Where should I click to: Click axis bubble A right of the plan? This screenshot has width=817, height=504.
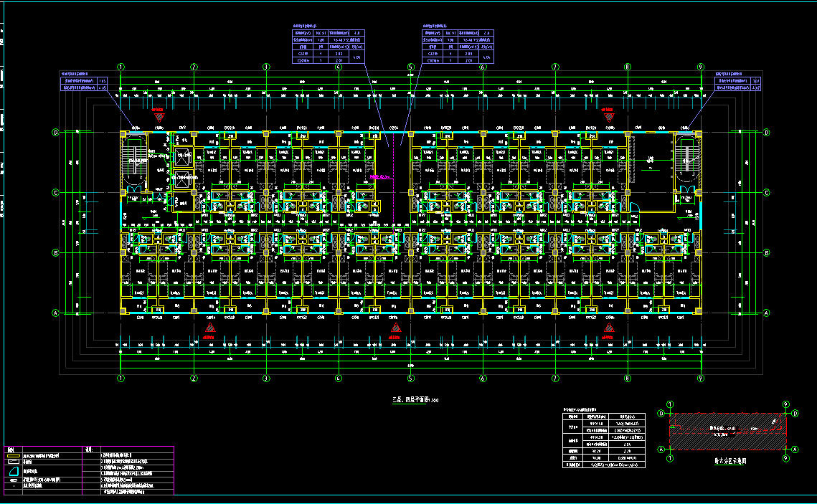766,313
